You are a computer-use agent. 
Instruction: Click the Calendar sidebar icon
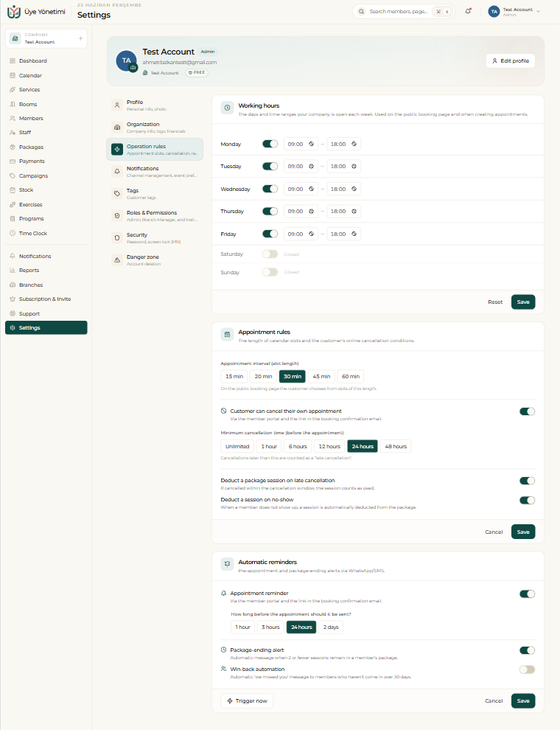click(x=13, y=75)
